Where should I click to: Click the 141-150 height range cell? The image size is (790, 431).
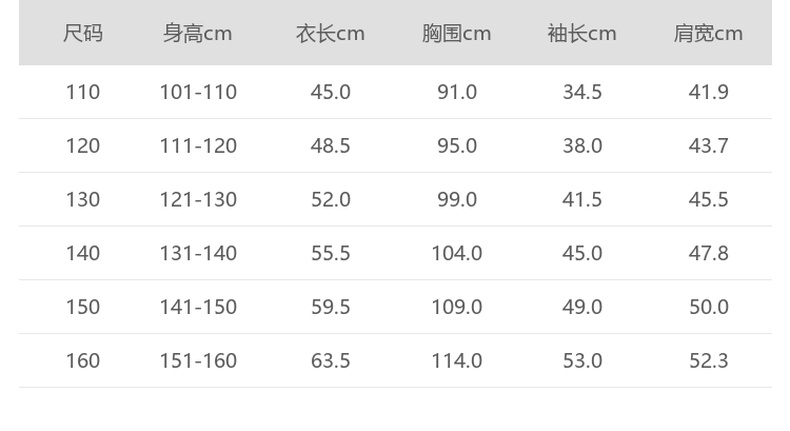coord(198,307)
